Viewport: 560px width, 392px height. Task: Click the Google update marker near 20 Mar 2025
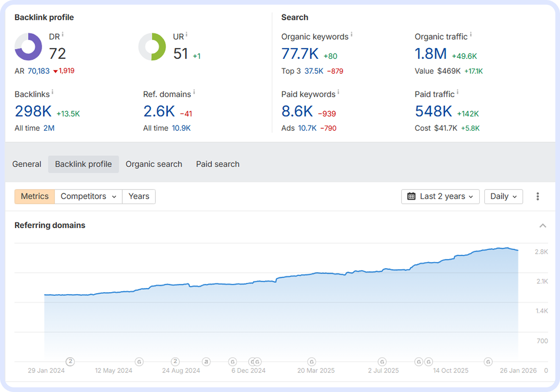coord(312,362)
